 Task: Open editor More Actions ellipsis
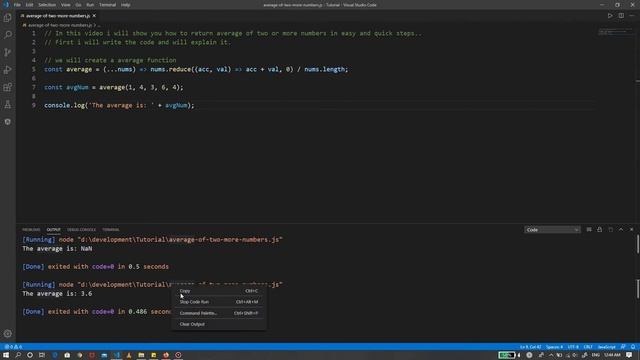632,16
